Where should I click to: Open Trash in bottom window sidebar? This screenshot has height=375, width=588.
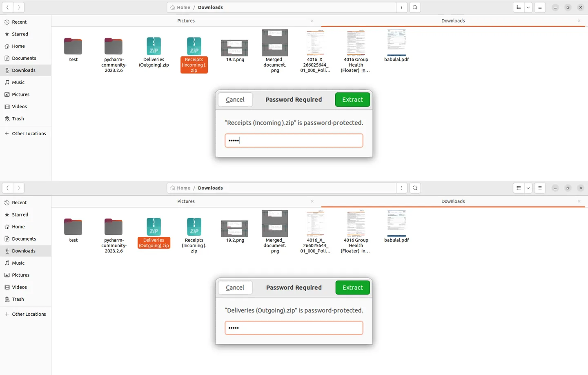point(25,299)
